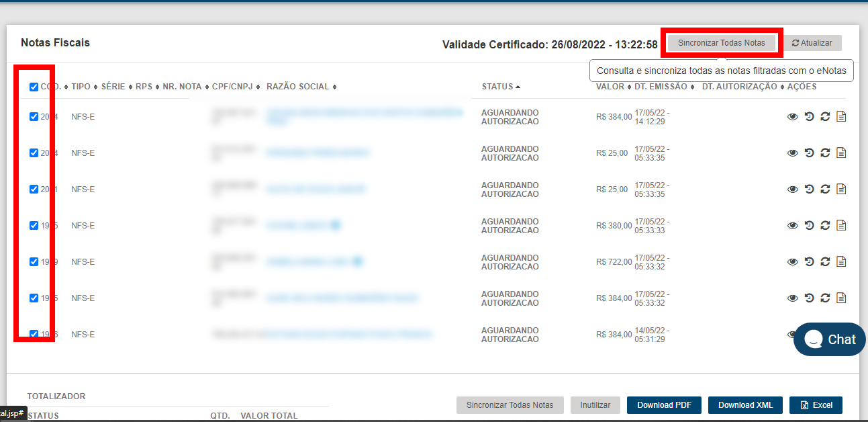Click the eye icon in the R$ 380,00 row
The height and width of the screenshot is (422, 868).
click(x=792, y=226)
